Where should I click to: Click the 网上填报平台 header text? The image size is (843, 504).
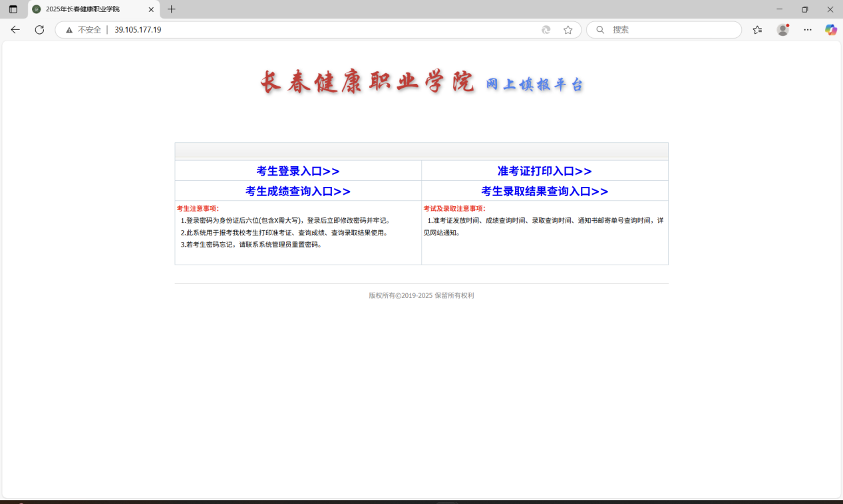click(x=534, y=84)
